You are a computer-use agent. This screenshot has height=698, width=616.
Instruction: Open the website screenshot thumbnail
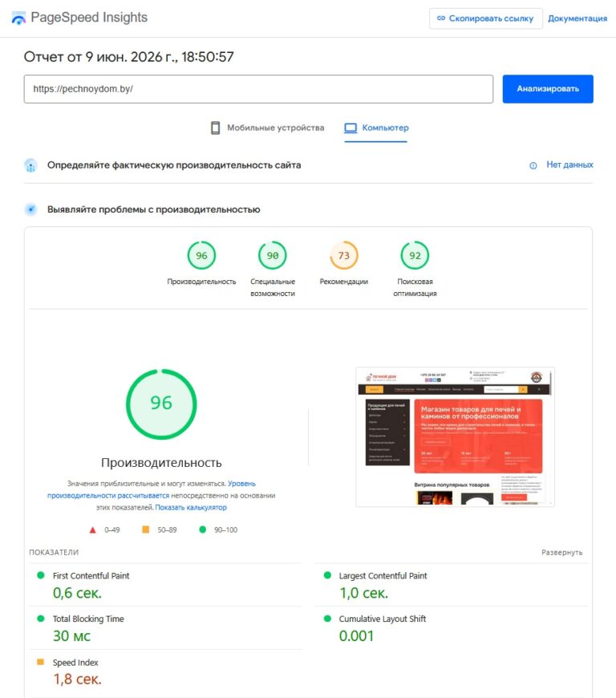[x=455, y=436]
